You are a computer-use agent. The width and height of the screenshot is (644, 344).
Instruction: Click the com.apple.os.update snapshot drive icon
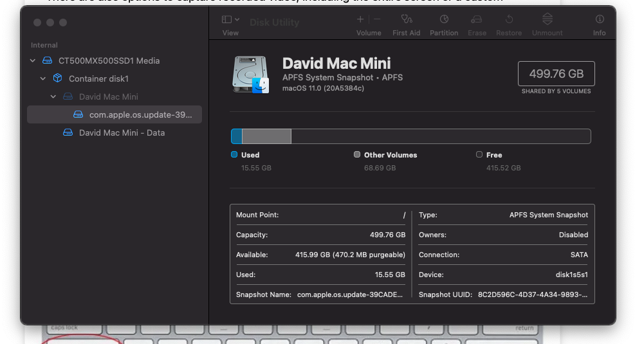[78, 114]
